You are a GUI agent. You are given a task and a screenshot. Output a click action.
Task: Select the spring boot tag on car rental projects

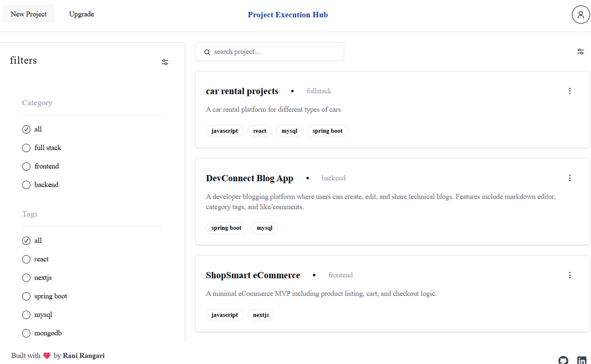328,131
